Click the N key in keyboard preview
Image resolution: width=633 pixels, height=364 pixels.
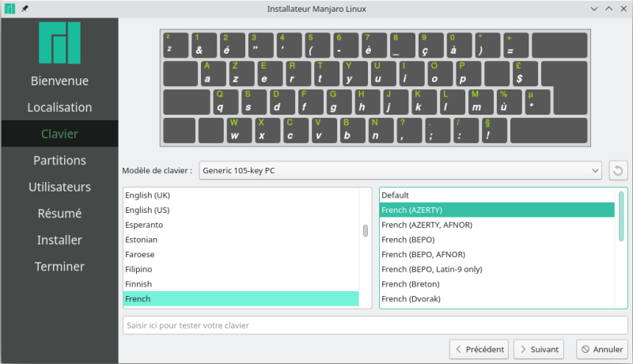click(381, 131)
